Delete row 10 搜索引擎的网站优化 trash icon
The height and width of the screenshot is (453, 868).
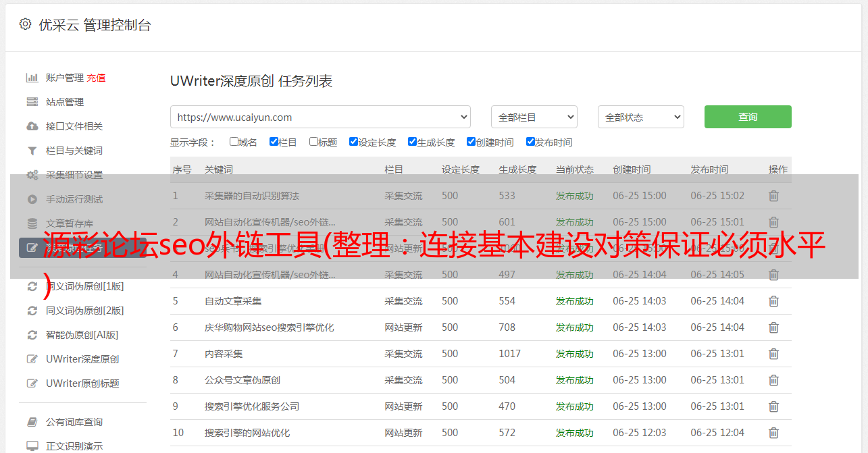[774, 433]
